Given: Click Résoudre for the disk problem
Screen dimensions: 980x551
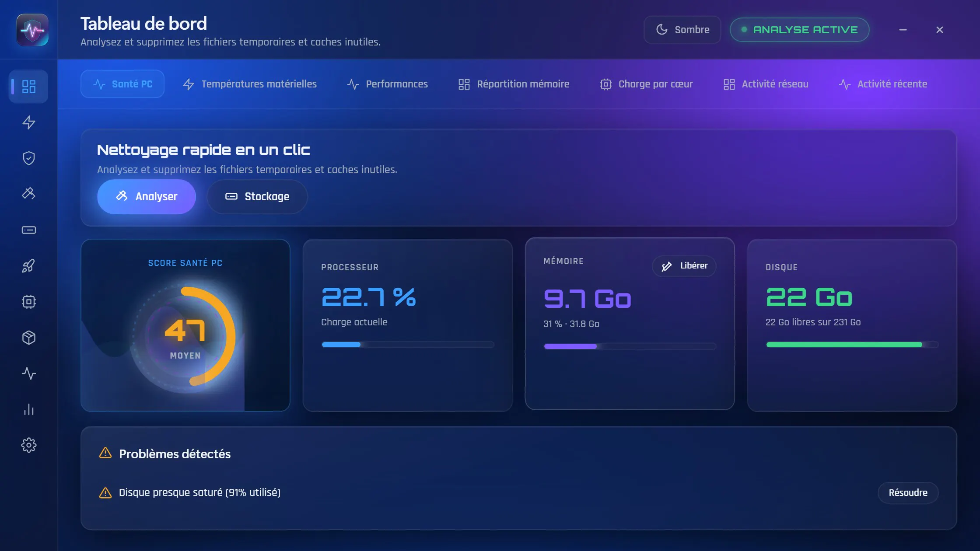Looking at the screenshot, I should pyautogui.click(x=908, y=493).
